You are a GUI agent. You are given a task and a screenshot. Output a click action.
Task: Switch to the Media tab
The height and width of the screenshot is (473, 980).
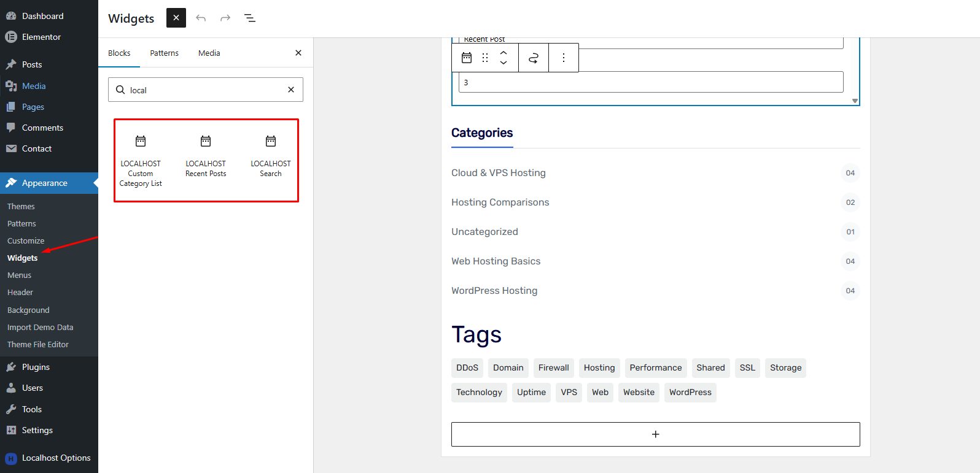[x=209, y=53]
